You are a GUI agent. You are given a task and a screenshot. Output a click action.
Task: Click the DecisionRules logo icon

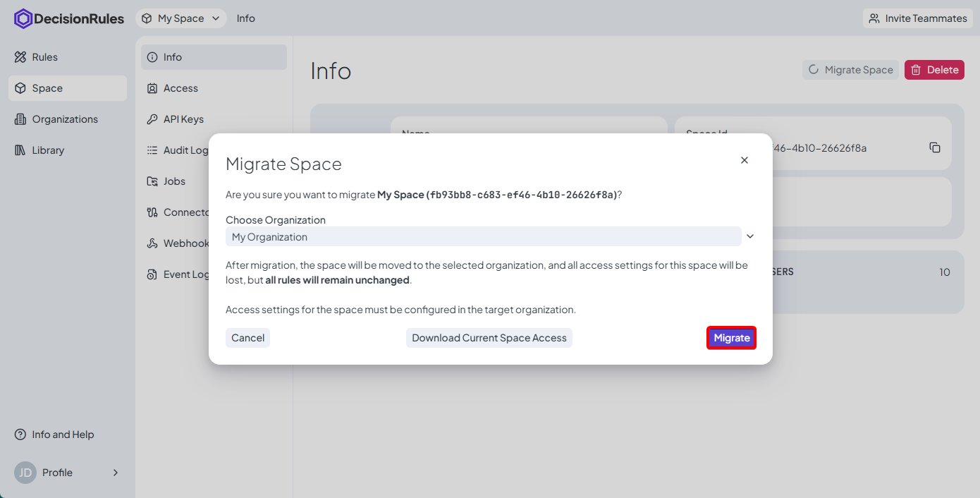23,19
